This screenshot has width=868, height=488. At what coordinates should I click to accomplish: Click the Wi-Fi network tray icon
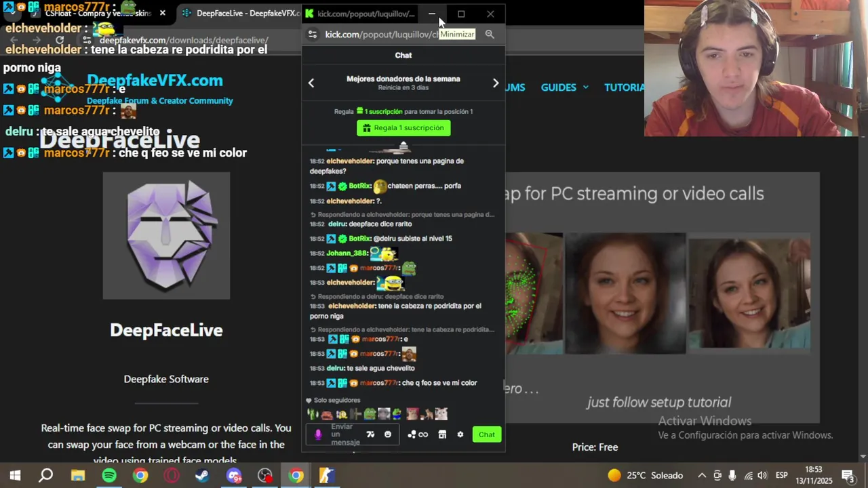pyautogui.click(x=748, y=476)
